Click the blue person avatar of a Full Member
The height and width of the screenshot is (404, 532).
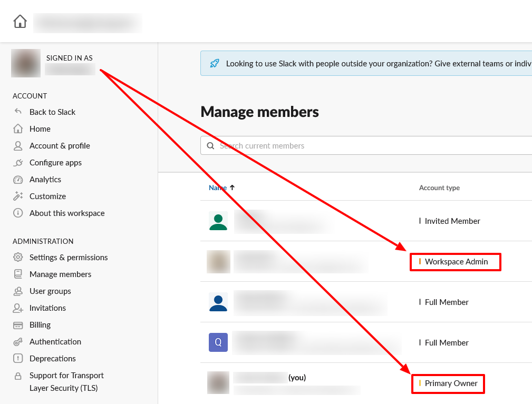[218, 302]
